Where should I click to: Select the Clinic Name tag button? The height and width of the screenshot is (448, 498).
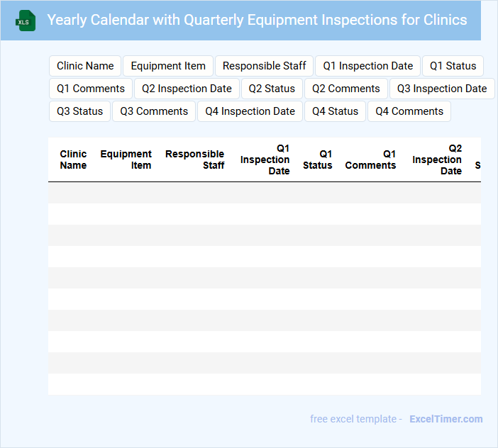click(85, 66)
